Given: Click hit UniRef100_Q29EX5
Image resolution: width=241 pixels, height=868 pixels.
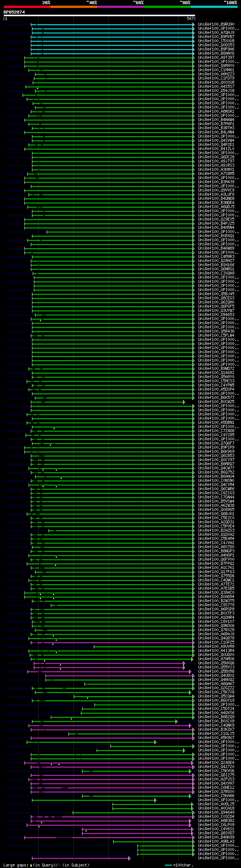Looking at the screenshot, I should tap(216, 219).
